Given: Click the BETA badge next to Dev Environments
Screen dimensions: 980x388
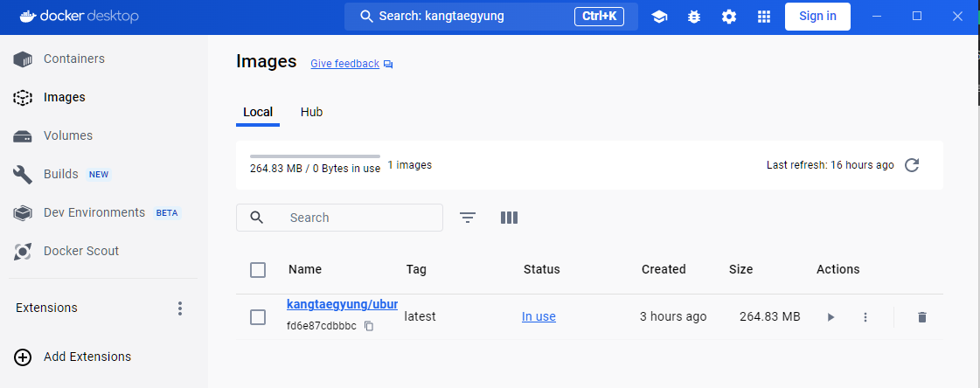Looking at the screenshot, I should [167, 213].
